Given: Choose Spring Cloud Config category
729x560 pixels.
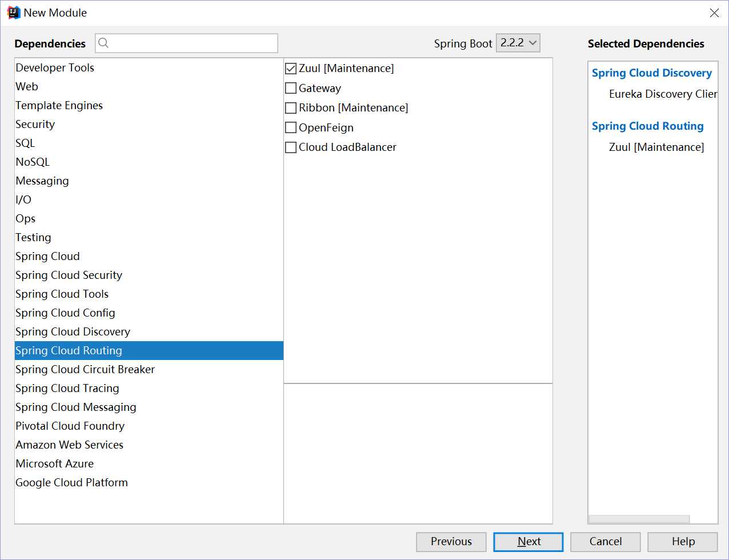Looking at the screenshot, I should click(x=149, y=313).
